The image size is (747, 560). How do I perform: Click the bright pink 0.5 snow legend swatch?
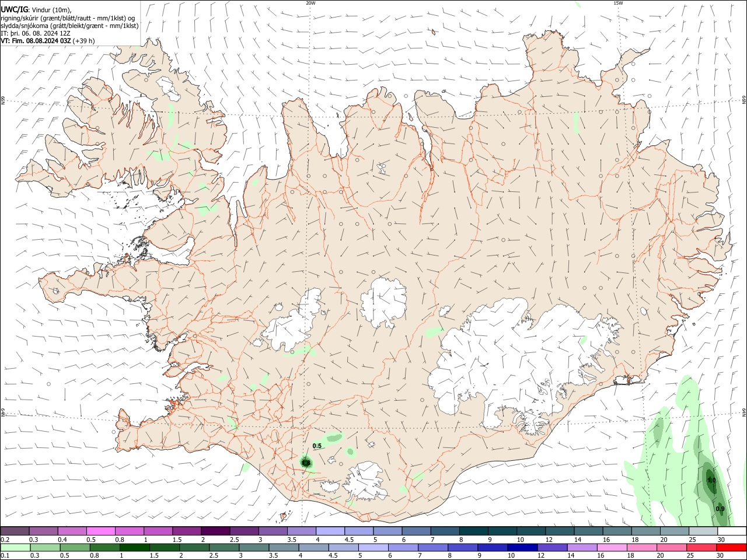tap(101, 531)
